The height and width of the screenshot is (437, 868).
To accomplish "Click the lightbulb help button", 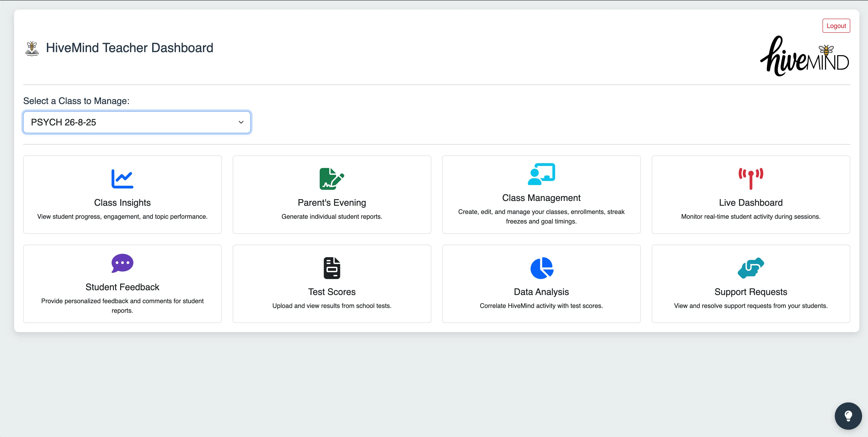I will coord(848,416).
